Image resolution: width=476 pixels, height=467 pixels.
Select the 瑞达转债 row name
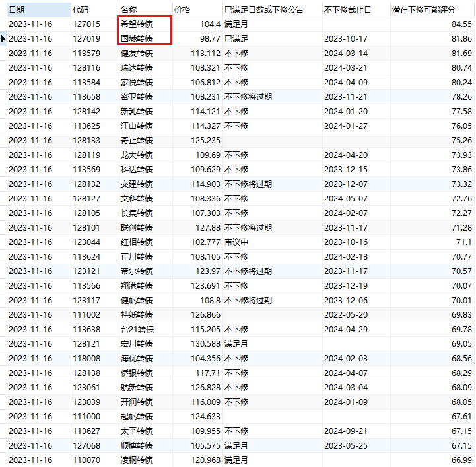coord(137,68)
